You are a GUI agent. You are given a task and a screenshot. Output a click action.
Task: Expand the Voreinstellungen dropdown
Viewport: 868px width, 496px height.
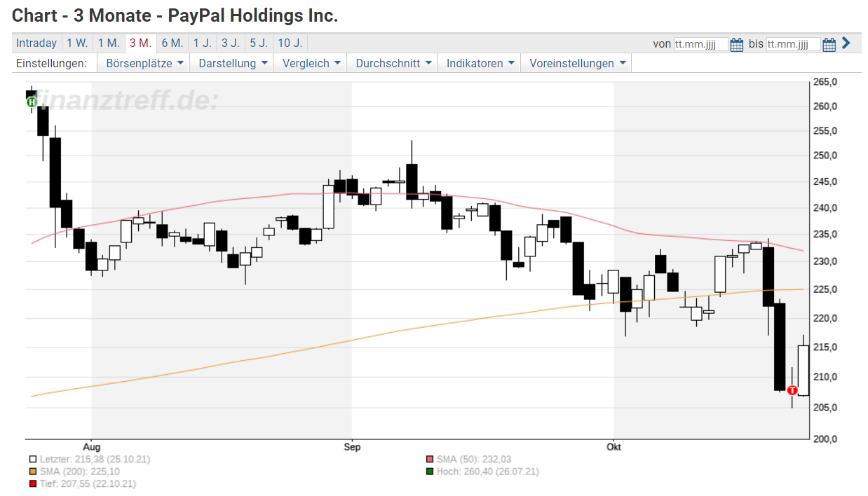[576, 63]
